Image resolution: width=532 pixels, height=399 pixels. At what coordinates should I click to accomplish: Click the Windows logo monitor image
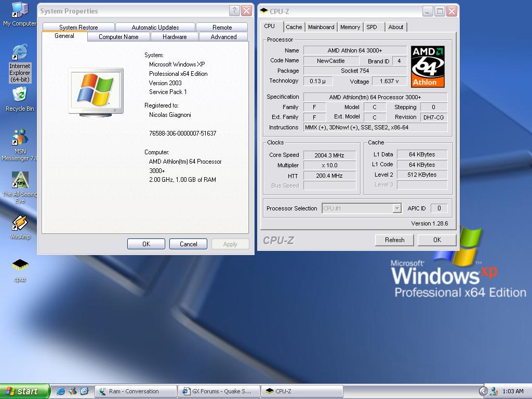[x=96, y=92]
